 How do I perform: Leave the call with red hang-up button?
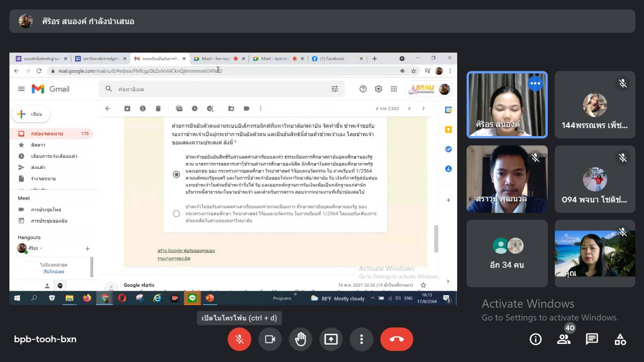[396, 339]
